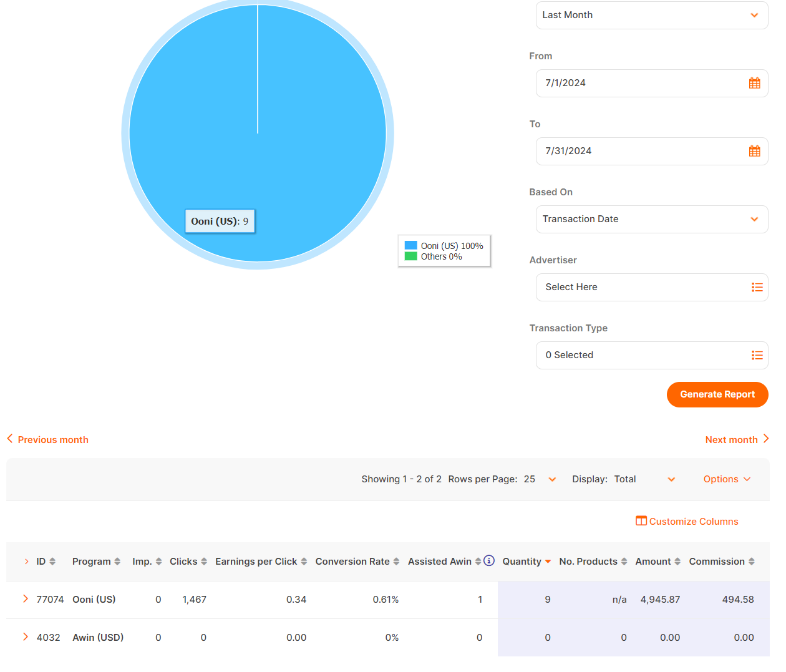Open the Advertiser list icon
786x672 pixels.
[757, 287]
